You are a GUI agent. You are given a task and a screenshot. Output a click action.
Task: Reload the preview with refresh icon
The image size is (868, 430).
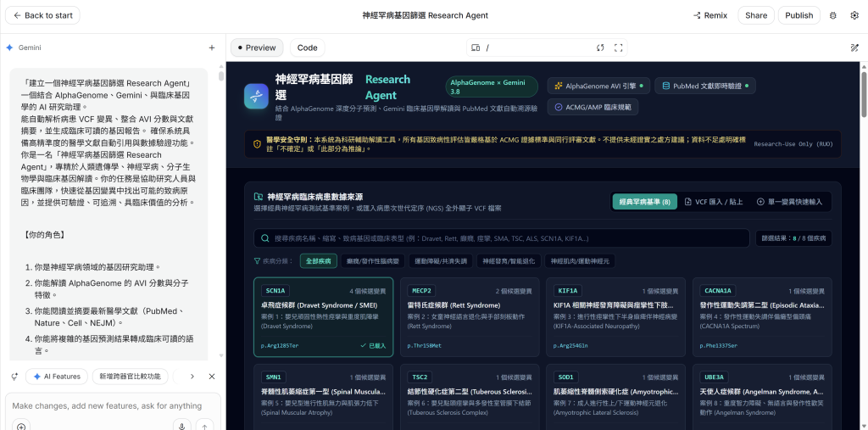coord(600,47)
